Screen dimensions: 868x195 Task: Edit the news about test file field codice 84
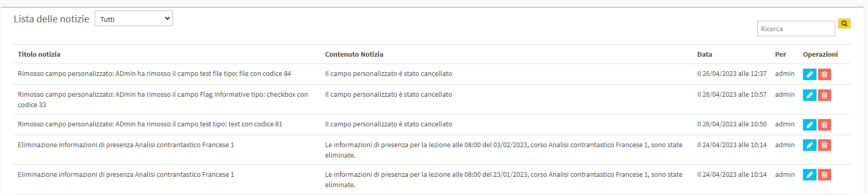809,74
